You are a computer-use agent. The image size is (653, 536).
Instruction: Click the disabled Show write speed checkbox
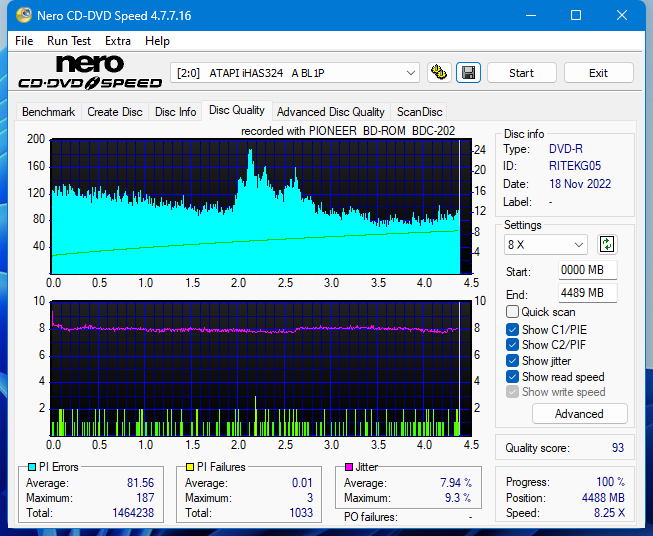512,392
